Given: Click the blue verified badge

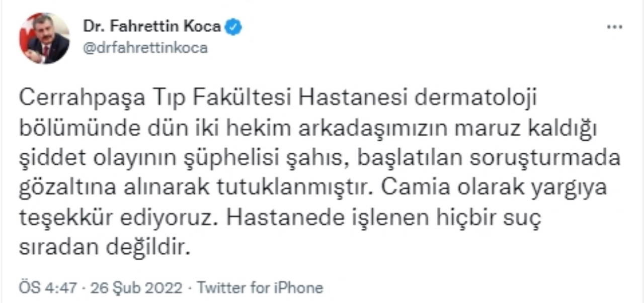Looking at the screenshot, I should pyautogui.click(x=233, y=27).
